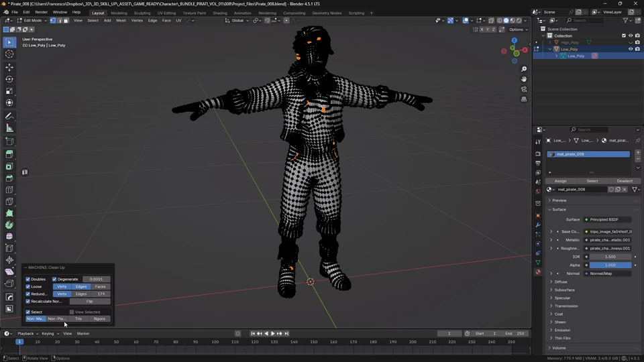Select the Loop Cut tool
Viewport: 644px width, 362px height.
pos(9,190)
